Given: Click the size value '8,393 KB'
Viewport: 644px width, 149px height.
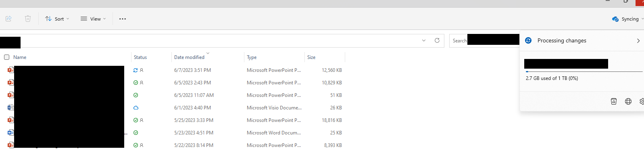Looking at the screenshot, I should (333, 145).
